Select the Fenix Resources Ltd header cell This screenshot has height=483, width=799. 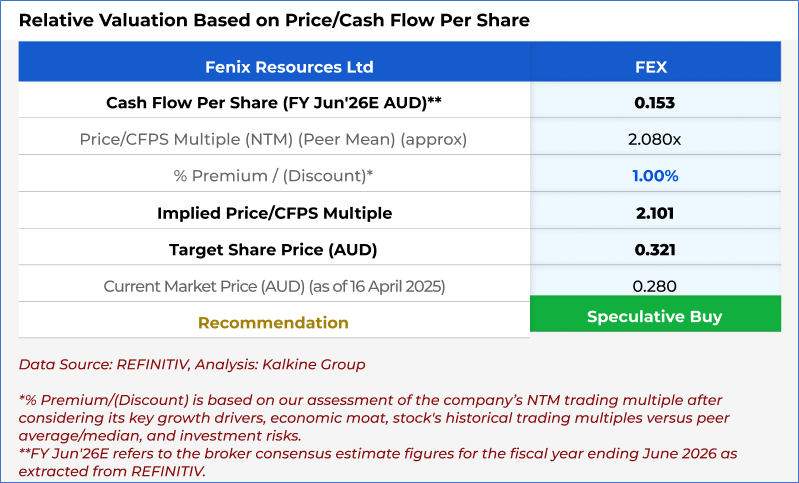274,67
